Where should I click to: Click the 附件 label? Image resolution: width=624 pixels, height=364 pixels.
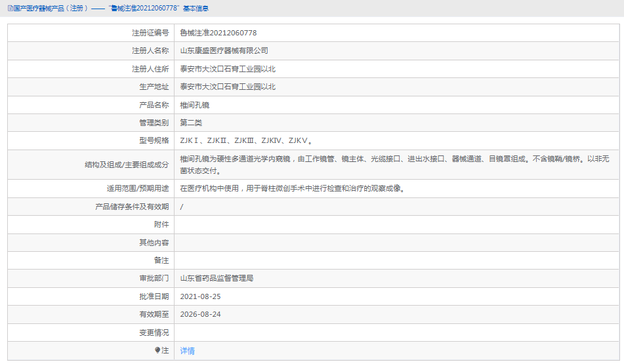point(161,225)
